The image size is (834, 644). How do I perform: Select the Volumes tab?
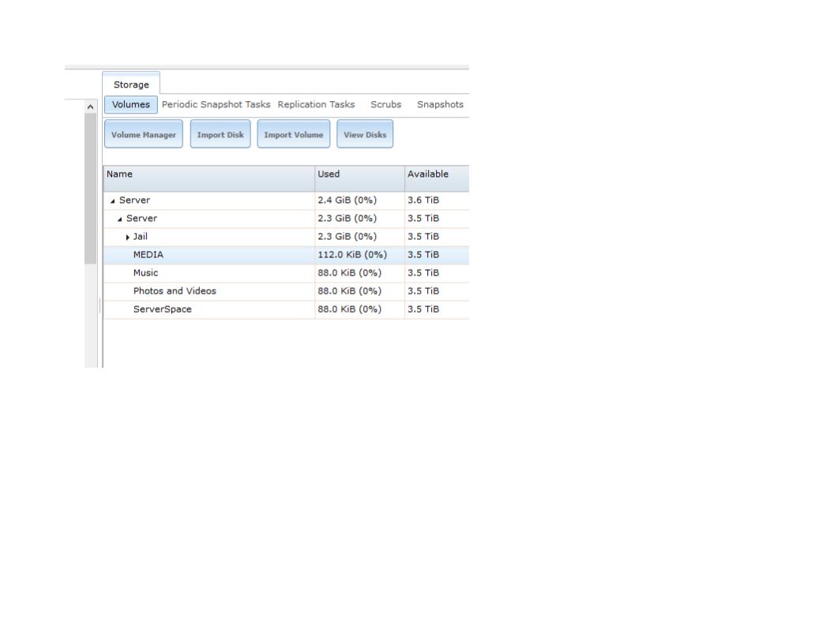[131, 104]
